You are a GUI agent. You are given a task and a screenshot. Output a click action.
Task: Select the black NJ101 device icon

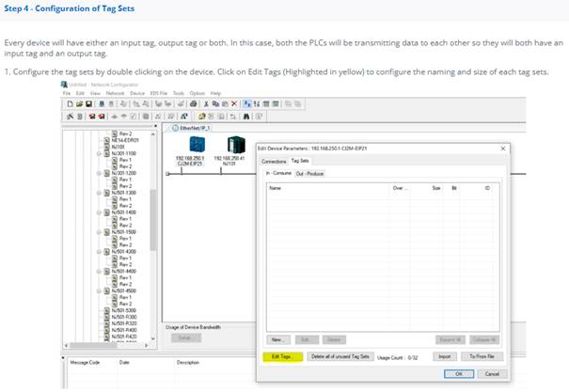[x=236, y=145]
